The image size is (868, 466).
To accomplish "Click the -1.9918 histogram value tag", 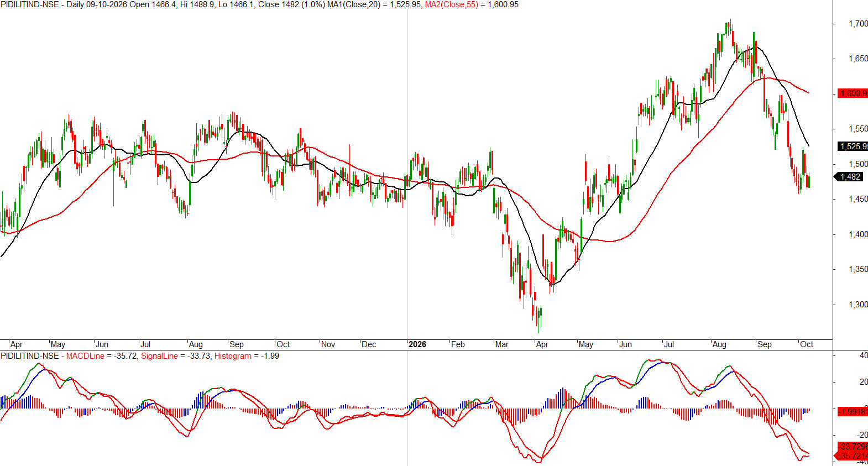I will 853,412.
